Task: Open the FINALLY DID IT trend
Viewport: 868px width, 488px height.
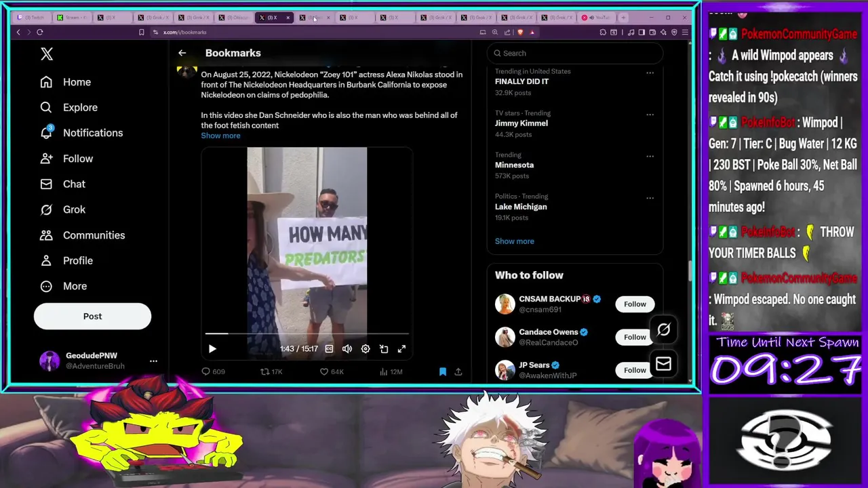Action: [x=521, y=81]
